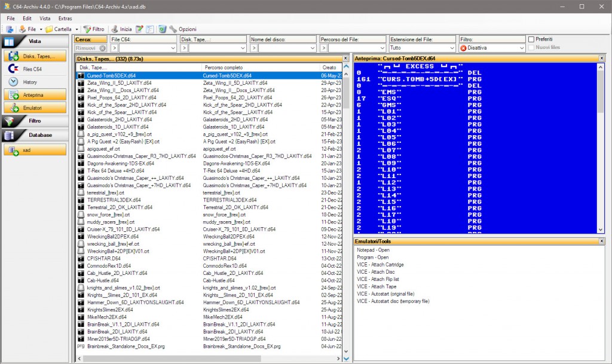Image resolution: width=612 pixels, height=364 pixels.
Task: Click the Rimuovi search button
Action: click(91, 48)
